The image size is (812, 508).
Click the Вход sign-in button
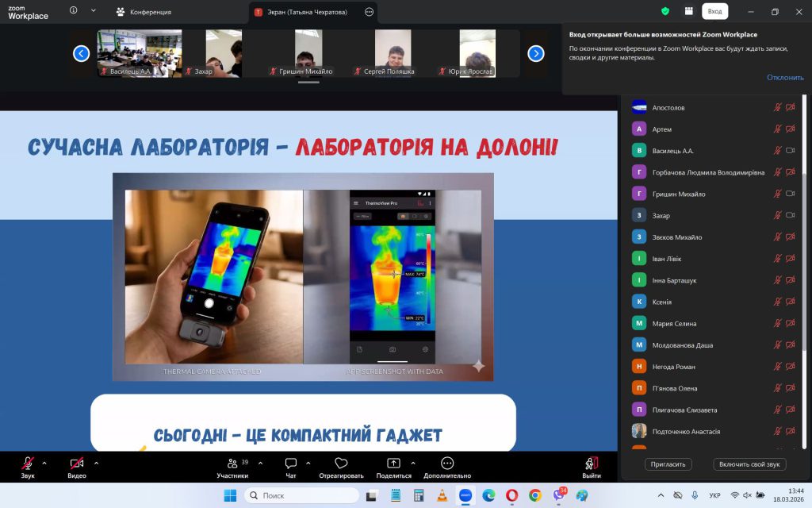pos(714,11)
